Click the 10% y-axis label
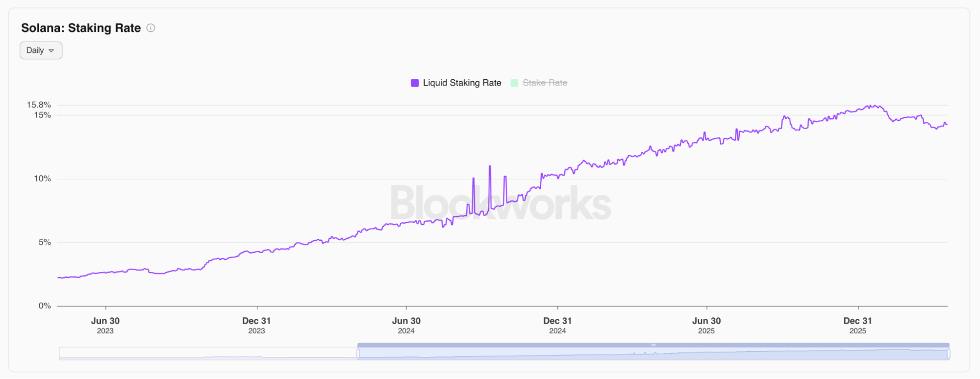980x379 pixels. (x=42, y=179)
